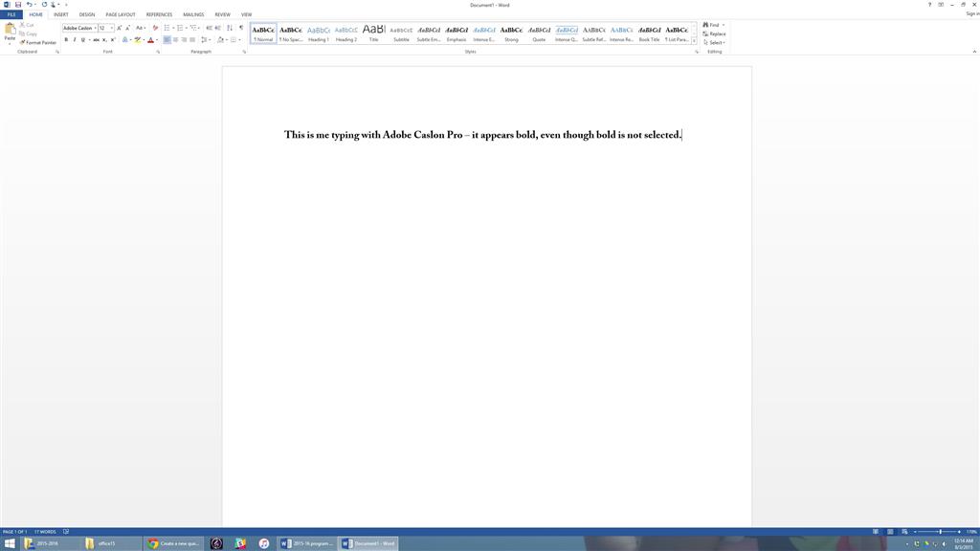Apply the Book Title style
The width and height of the screenshot is (980, 551).
[x=649, y=33]
